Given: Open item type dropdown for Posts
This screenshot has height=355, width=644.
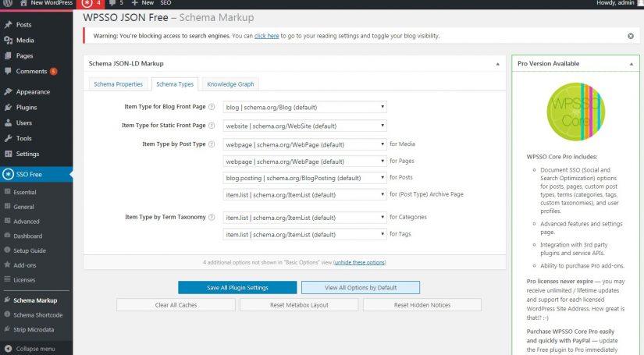Looking at the screenshot, I should pos(304,178).
